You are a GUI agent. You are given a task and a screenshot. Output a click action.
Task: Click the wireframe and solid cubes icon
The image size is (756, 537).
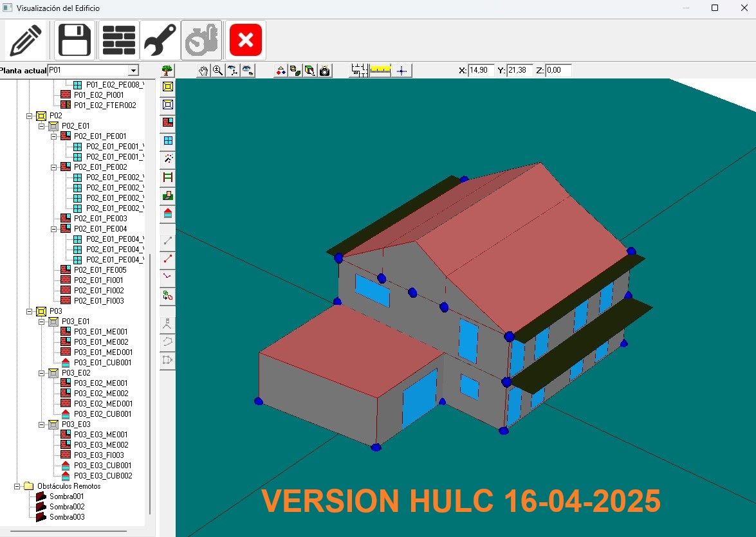click(x=295, y=71)
